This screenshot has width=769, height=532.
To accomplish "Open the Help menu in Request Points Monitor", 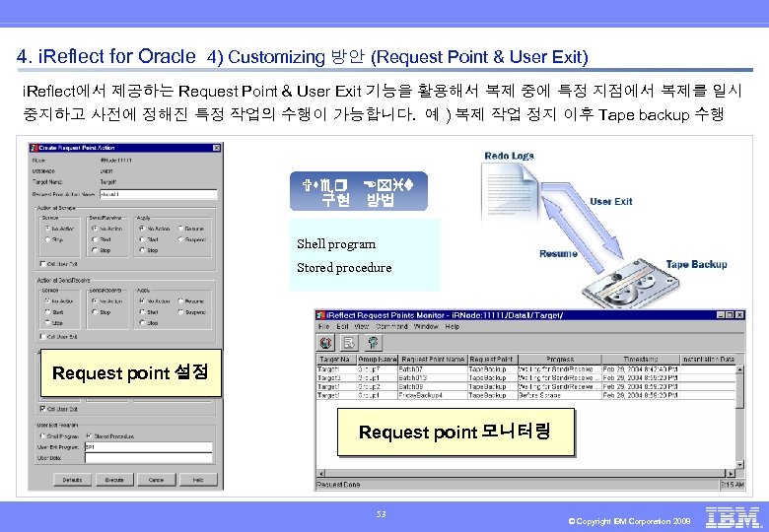I will coord(453,326).
